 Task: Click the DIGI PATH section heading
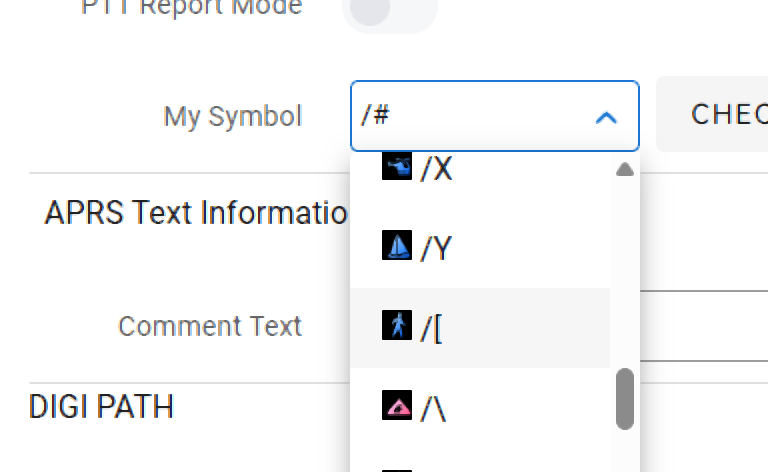[102, 406]
